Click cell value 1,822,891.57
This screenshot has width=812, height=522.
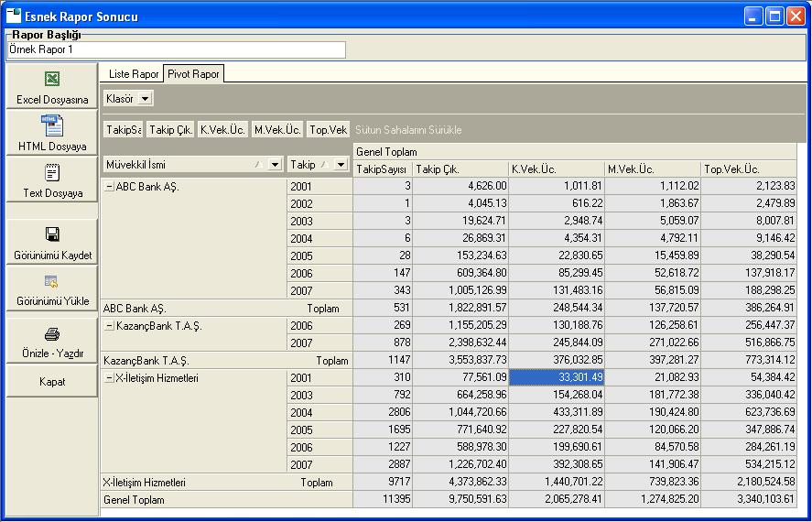coord(460,308)
